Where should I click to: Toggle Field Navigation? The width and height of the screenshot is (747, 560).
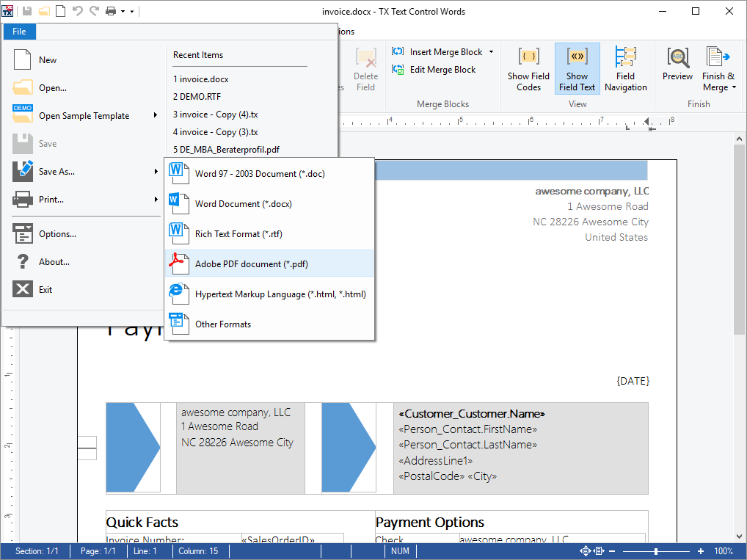[625, 70]
